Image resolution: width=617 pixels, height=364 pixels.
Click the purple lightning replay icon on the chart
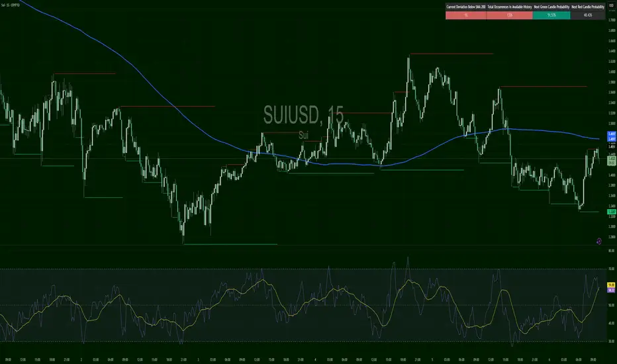click(x=599, y=241)
